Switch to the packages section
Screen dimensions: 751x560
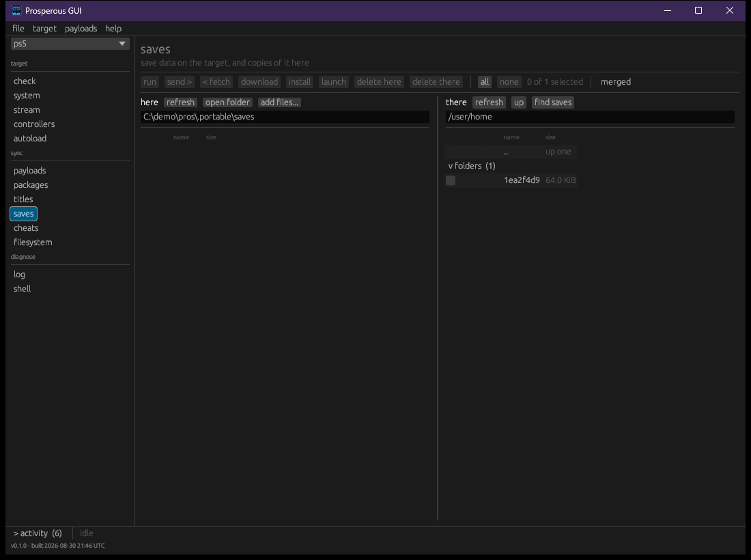coord(31,185)
